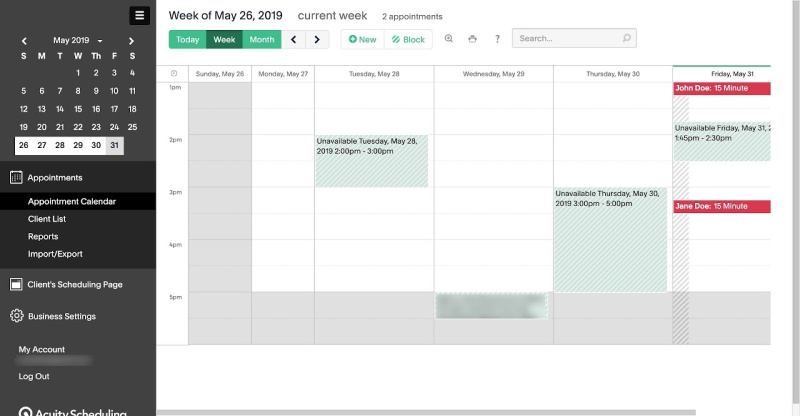Click the Client's Scheduling Page icon
The width and height of the screenshot is (800, 416).
16,284
